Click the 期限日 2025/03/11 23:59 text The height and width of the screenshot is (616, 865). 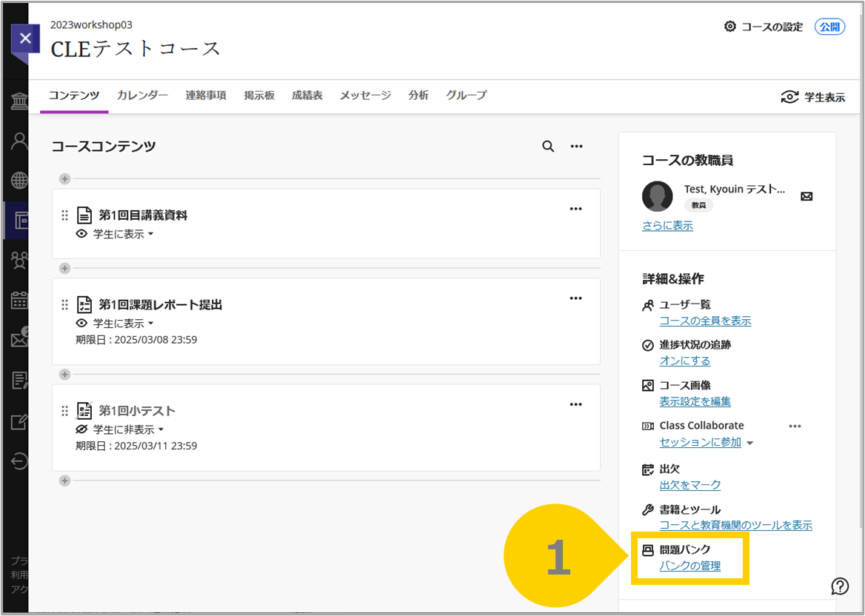136,446
